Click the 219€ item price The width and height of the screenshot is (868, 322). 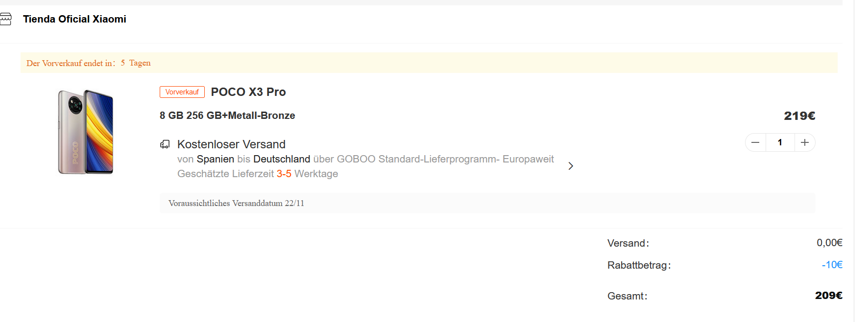(799, 116)
